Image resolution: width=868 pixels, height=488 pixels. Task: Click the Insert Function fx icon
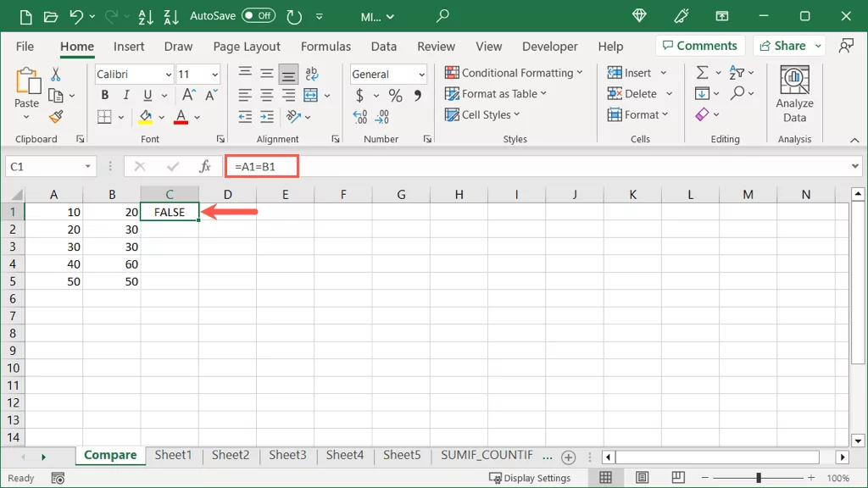point(205,167)
